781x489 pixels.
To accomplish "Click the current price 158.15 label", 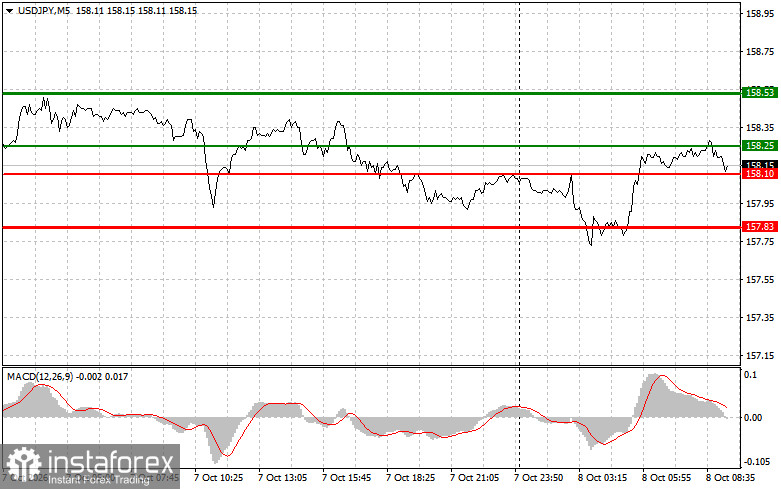I will click(x=760, y=164).
